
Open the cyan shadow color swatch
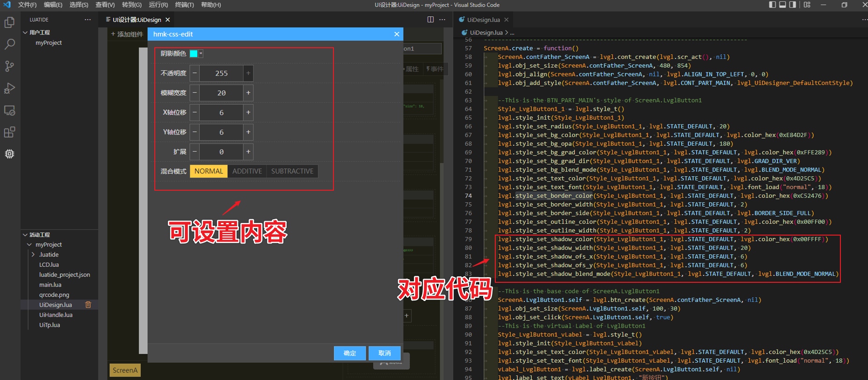click(194, 53)
